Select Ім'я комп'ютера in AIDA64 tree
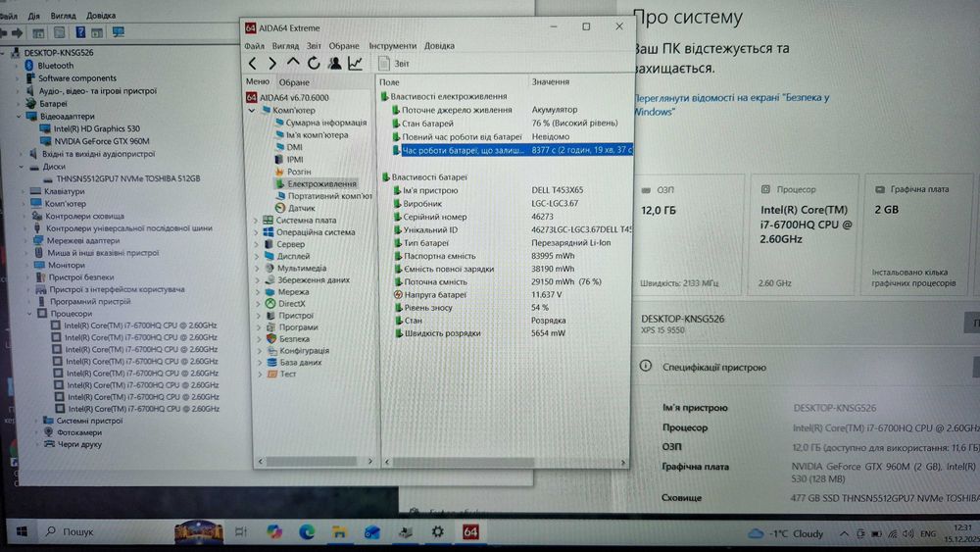980x552 pixels. point(312,134)
